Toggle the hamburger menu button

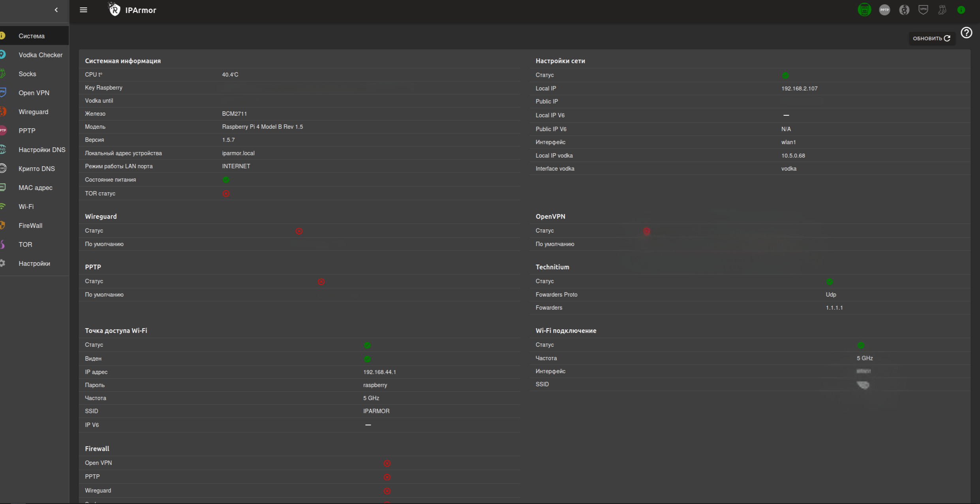pos(83,10)
